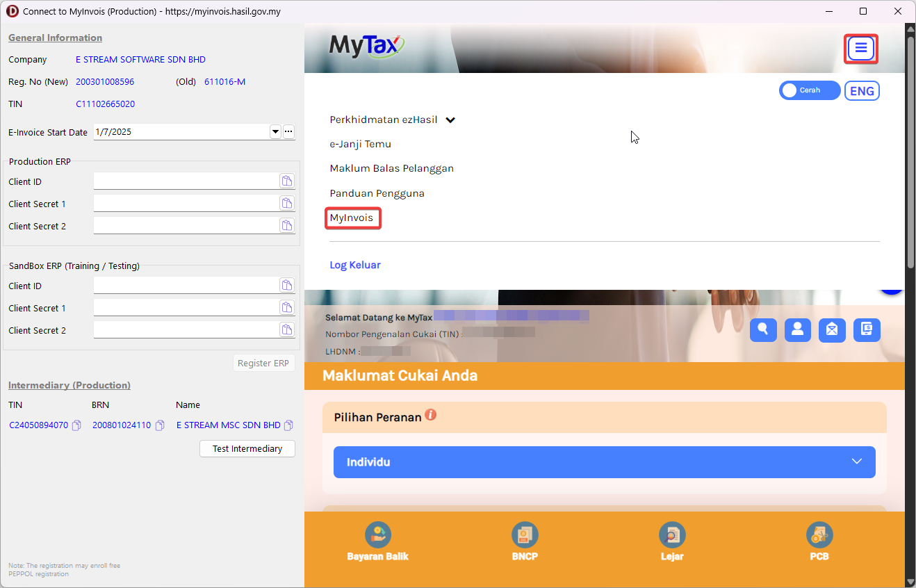Image resolution: width=916 pixels, height=588 pixels.
Task: Open the MyTax hamburger menu
Action: click(x=860, y=49)
